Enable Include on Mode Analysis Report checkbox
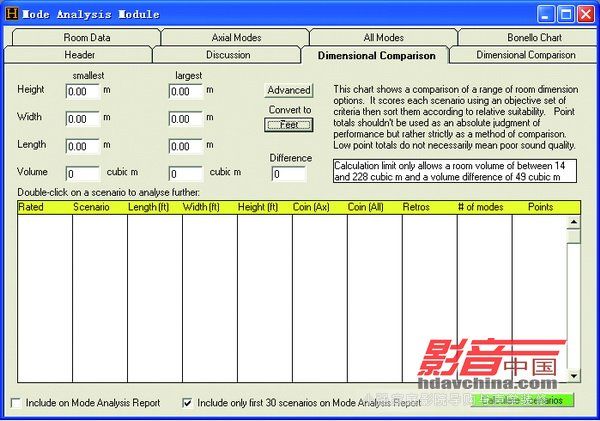The height and width of the screenshot is (421, 600). pyautogui.click(x=15, y=403)
